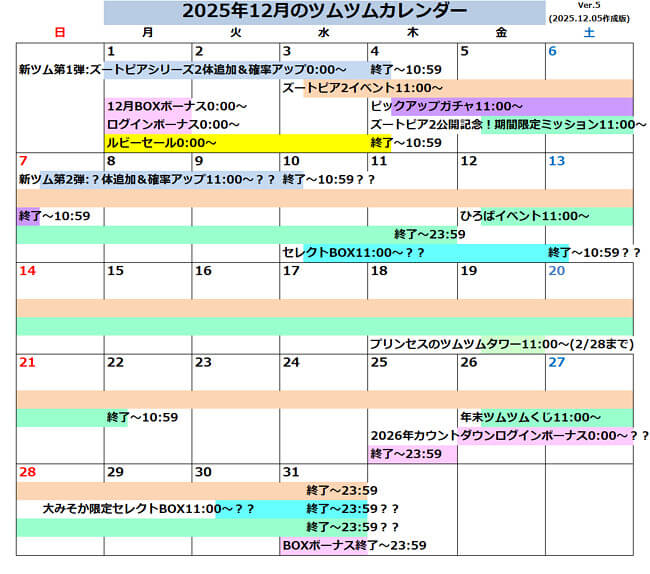
Task: Select the ログインボーナス0:00～ pink entry
Action: click(x=173, y=124)
